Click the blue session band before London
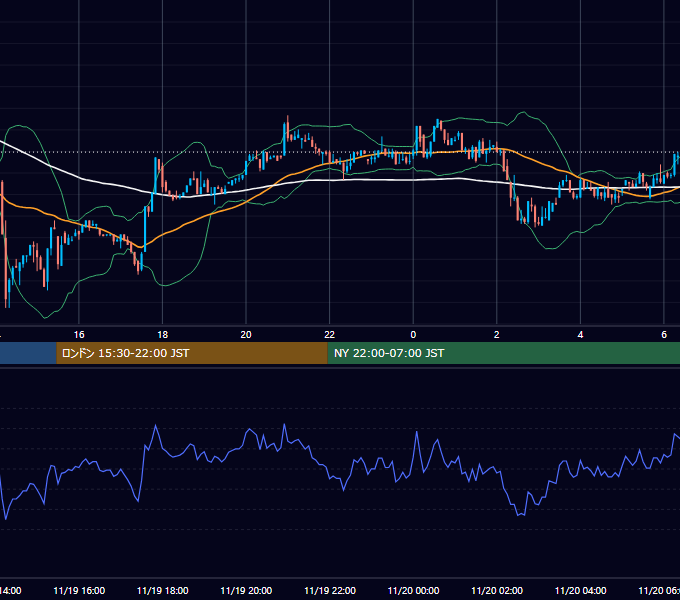Image resolution: width=680 pixels, height=600 pixels. pyautogui.click(x=28, y=353)
